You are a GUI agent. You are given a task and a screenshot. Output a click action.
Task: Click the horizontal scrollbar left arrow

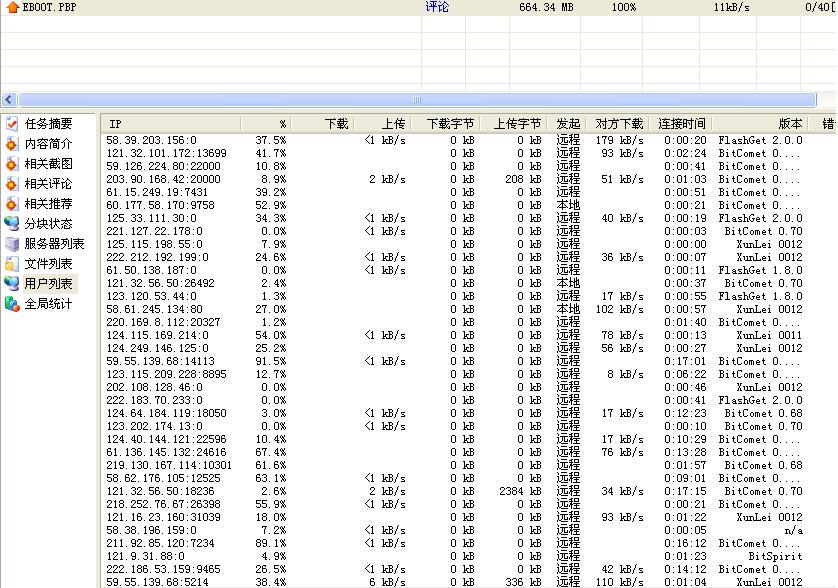pos(9,100)
